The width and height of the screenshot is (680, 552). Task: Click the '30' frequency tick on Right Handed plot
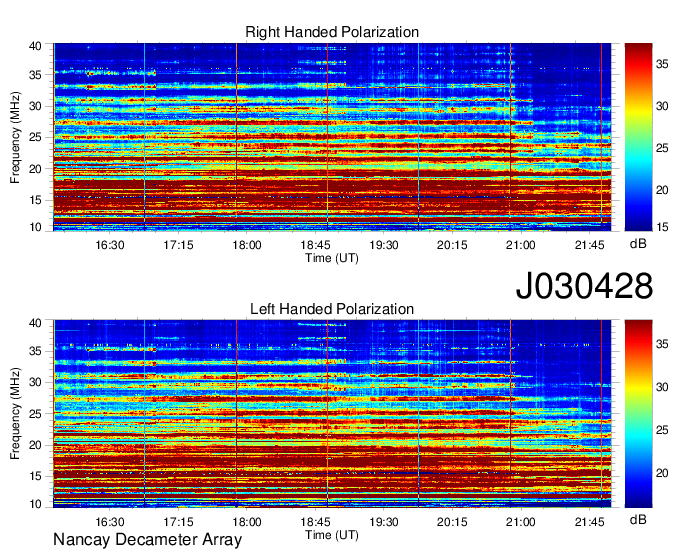pos(35,106)
